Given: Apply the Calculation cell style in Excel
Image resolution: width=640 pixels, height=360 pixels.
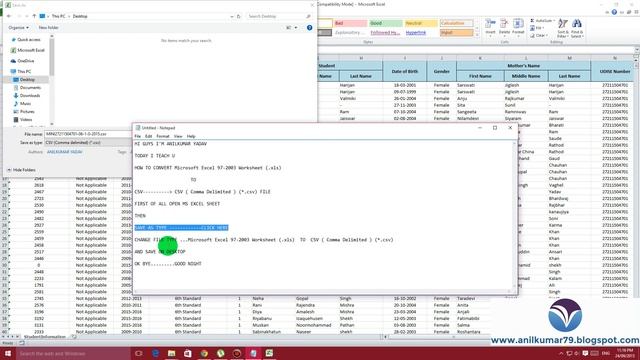Looking at the screenshot, I should (x=456, y=23).
